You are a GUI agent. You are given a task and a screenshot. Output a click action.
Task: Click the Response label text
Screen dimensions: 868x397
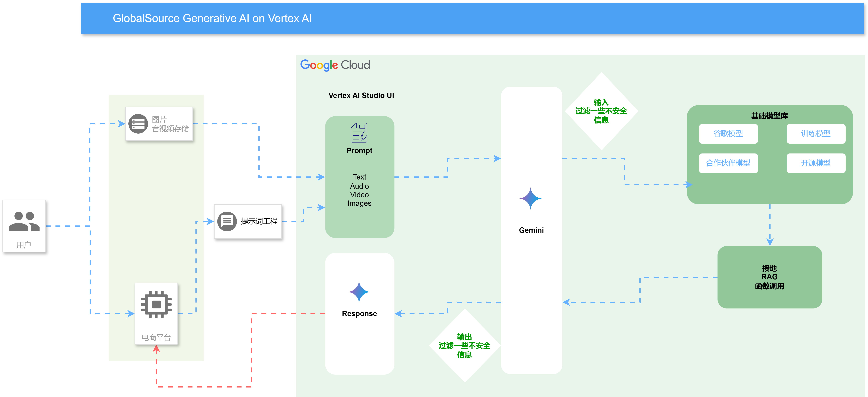359,314
